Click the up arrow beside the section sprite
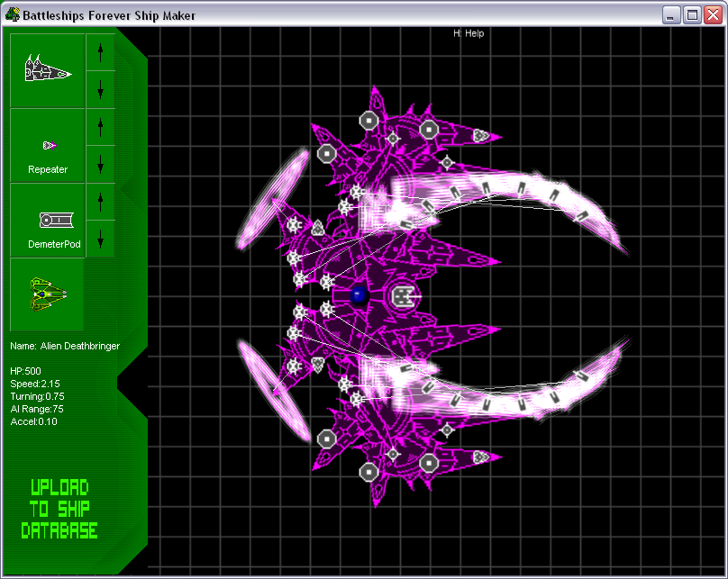This screenshot has height=579, width=728. pos(100,52)
